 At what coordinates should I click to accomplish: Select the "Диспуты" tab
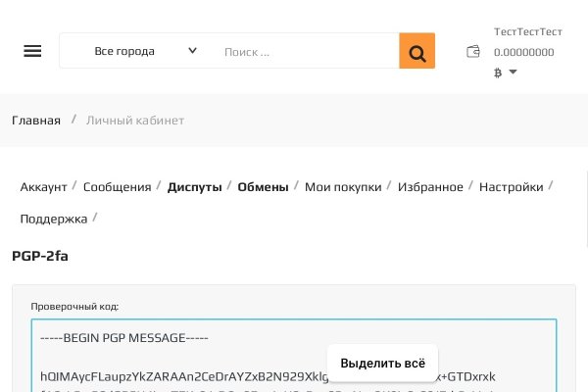click(x=194, y=186)
